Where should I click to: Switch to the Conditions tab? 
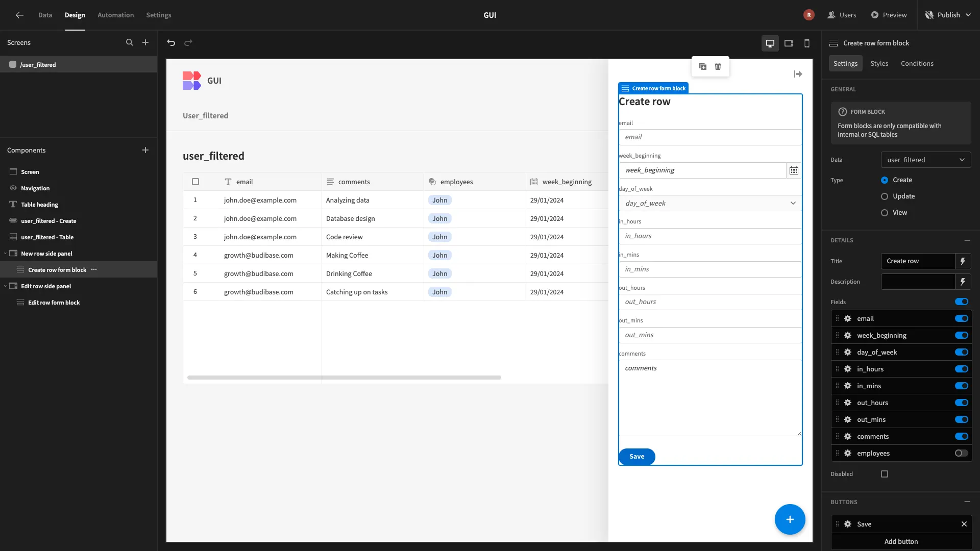coord(917,63)
